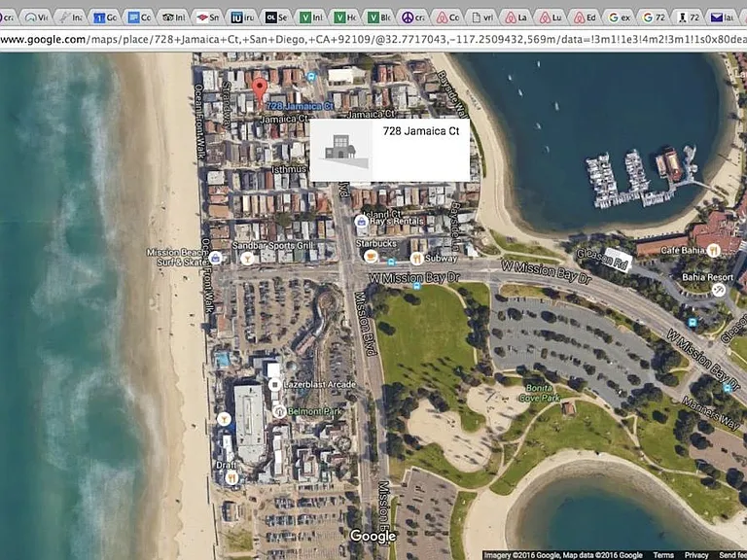Image resolution: width=747 pixels, height=560 pixels.
Task: Click the Mission Beach Surf & Skate shop icon
Action: point(215,258)
